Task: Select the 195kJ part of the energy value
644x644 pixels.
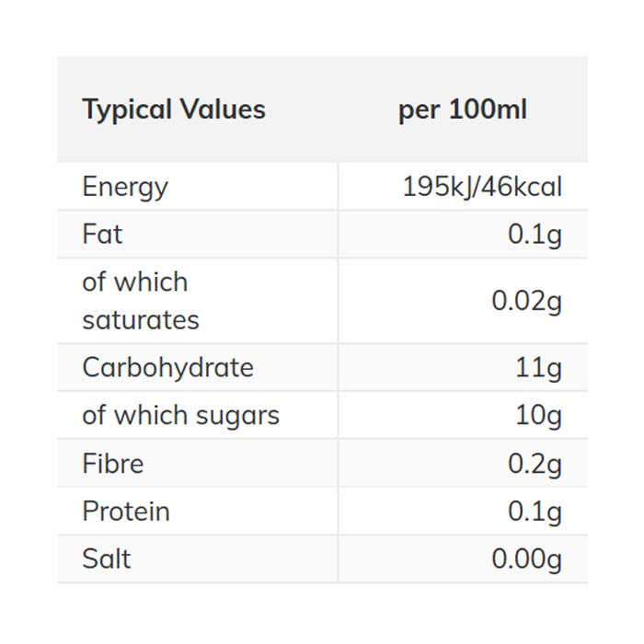Action: coord(436,187)
